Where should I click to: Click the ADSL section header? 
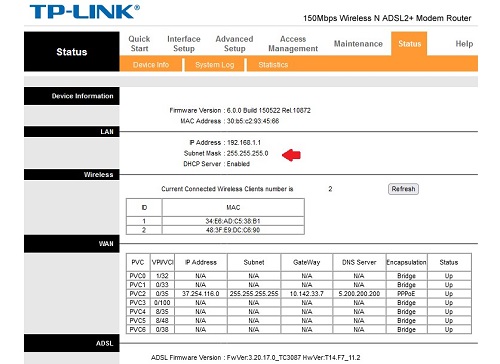(72, 343)
